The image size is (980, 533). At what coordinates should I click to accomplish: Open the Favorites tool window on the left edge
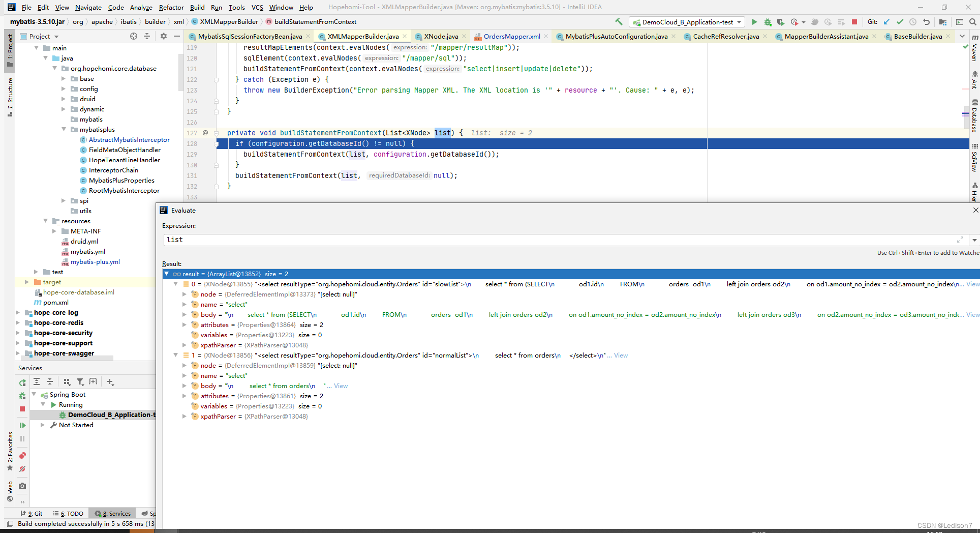tap(10, 452)
